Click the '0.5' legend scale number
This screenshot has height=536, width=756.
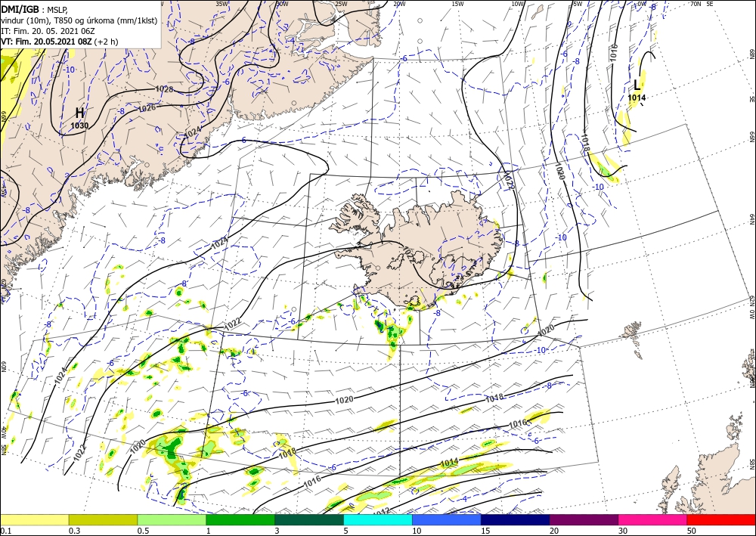point(143,531)
